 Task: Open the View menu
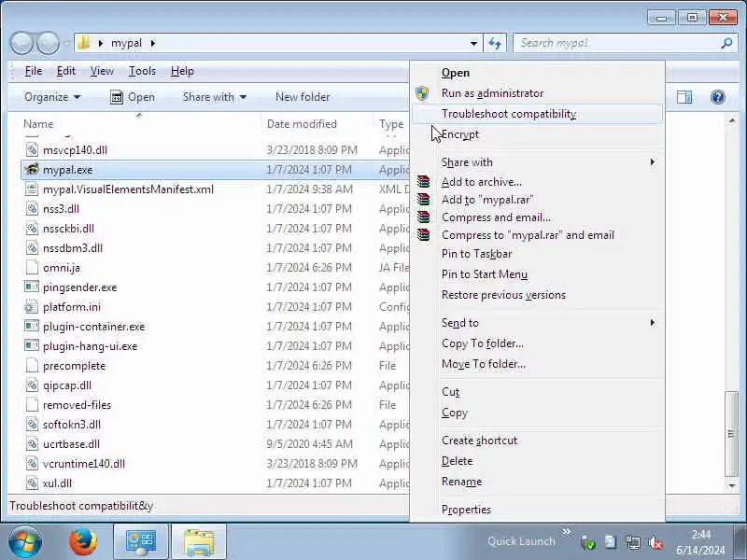102,71
